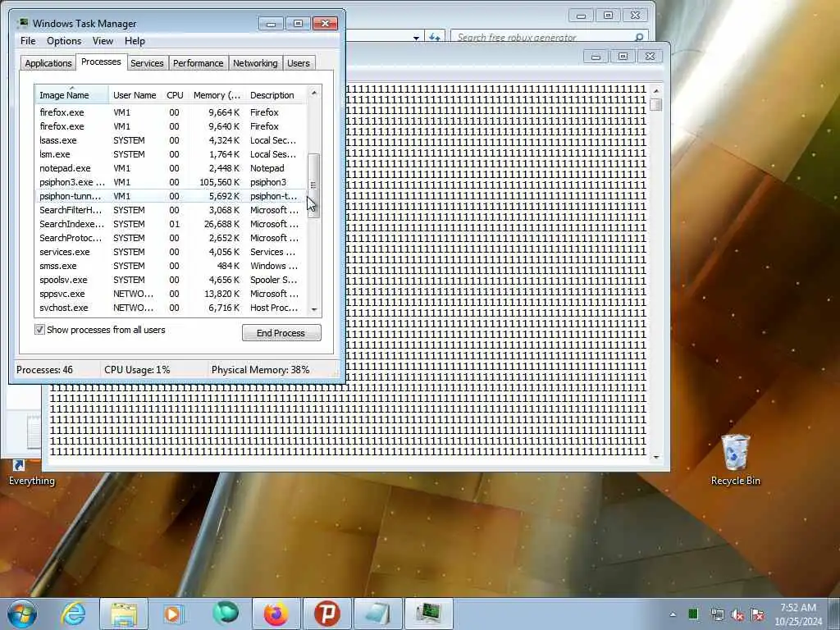Select the services.exe process row
This screenshot has width=840, height=630.
pyautogui.click(x=171, y=252)
